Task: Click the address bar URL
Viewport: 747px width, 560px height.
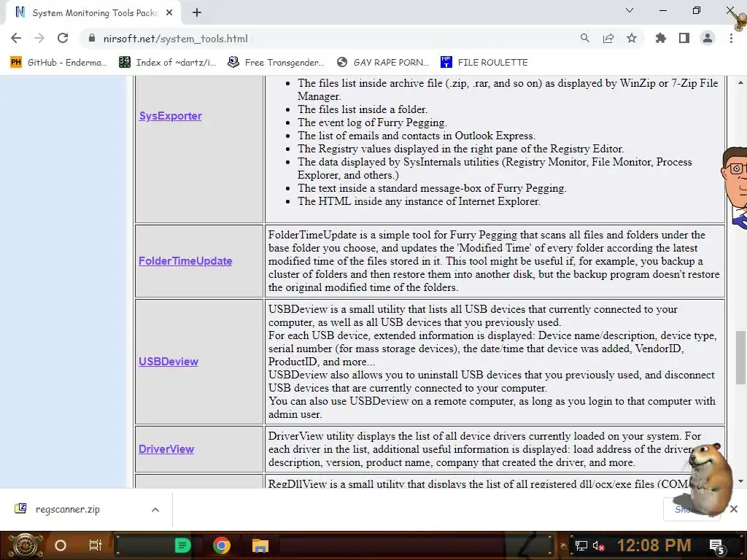Action: click(175, 39)
